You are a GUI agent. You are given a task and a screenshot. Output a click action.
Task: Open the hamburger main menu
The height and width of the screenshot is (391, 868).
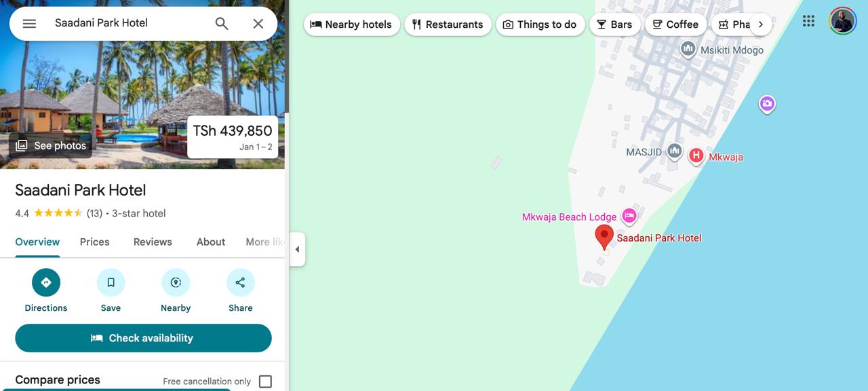(29, 23)
